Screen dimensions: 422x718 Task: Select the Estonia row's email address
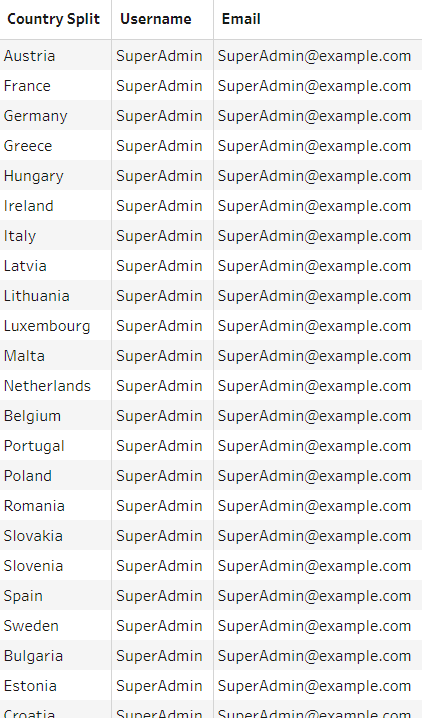click(314, 686)
